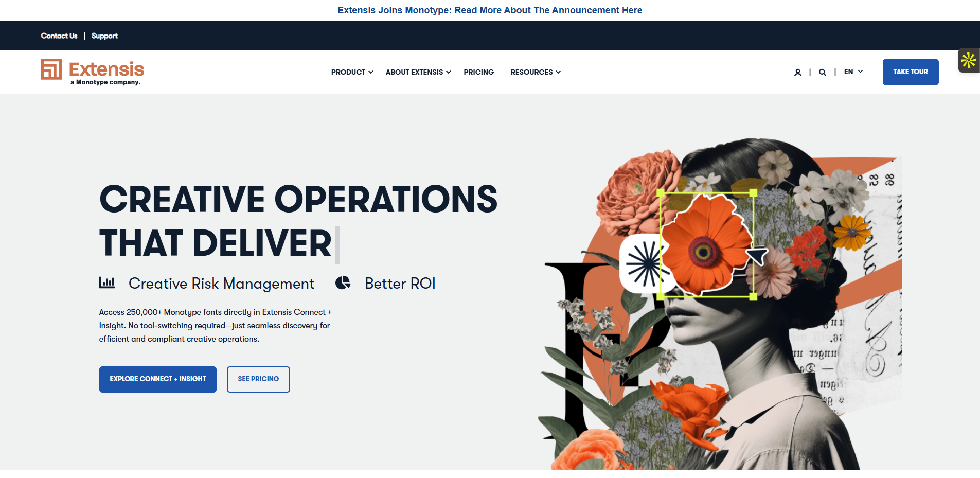Viewport: 980px width, 478px height.
Task: Select the Creative Risk Management text
Action: point(221,284)
